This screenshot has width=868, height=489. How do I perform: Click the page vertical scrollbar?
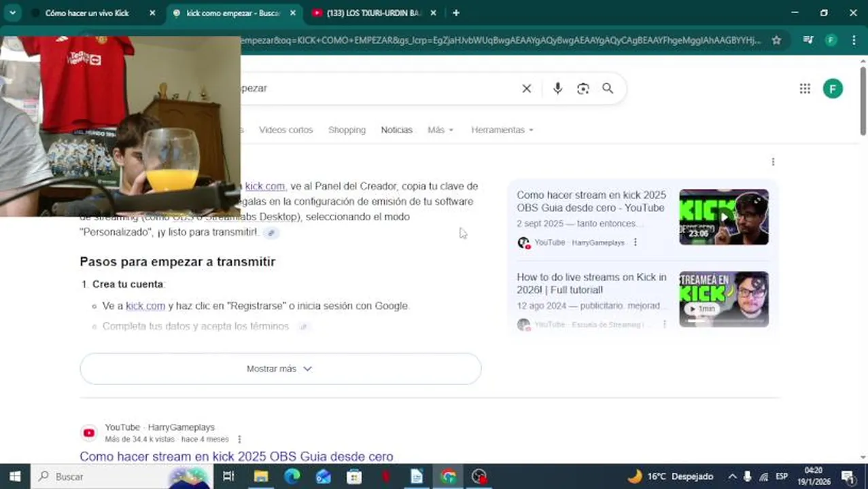(863, 101)
